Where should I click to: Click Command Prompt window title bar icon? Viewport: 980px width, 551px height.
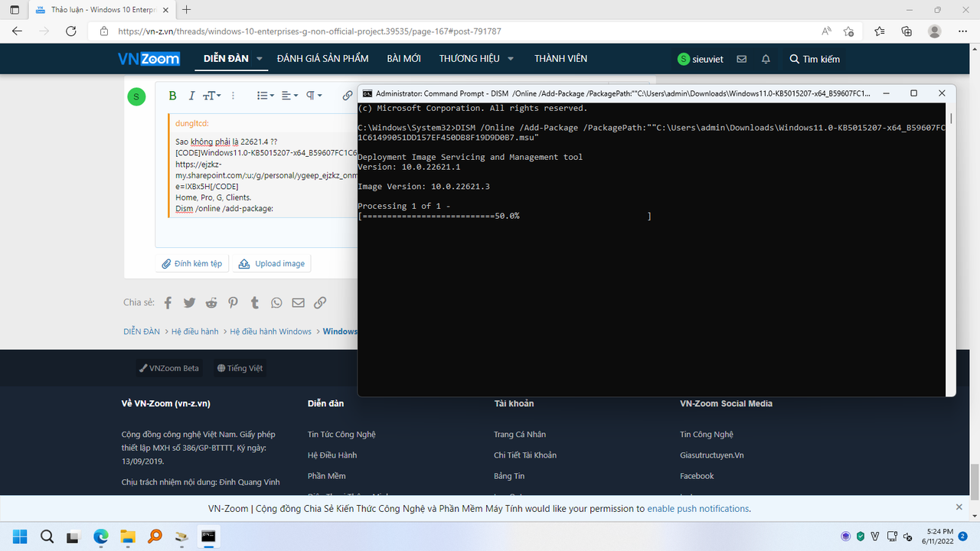(367, 93)
